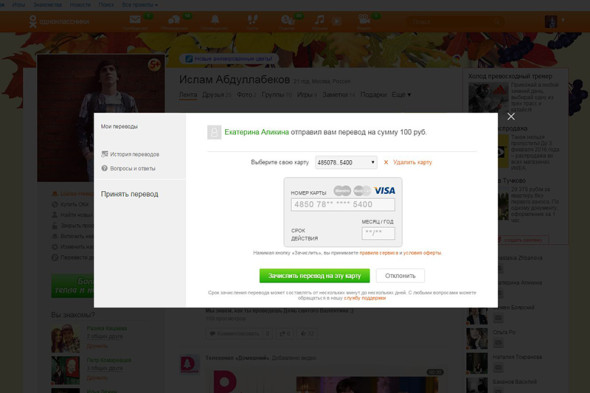
Task: Open the правила сервиса link
Action: point(379,253)
